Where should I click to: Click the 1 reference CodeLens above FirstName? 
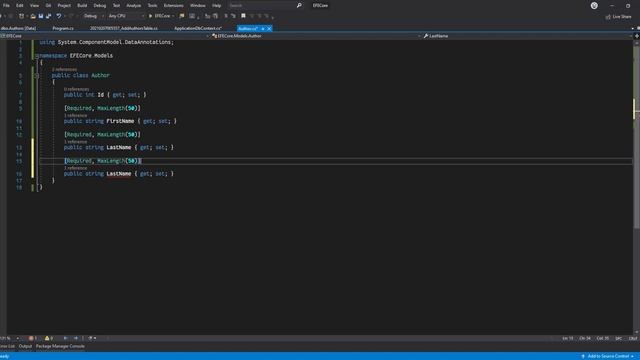76,116
